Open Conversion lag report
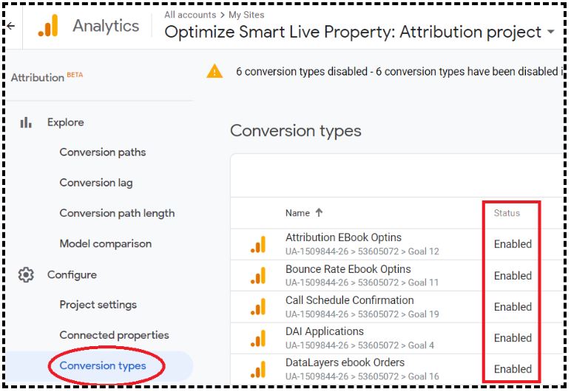 (96, 183)
